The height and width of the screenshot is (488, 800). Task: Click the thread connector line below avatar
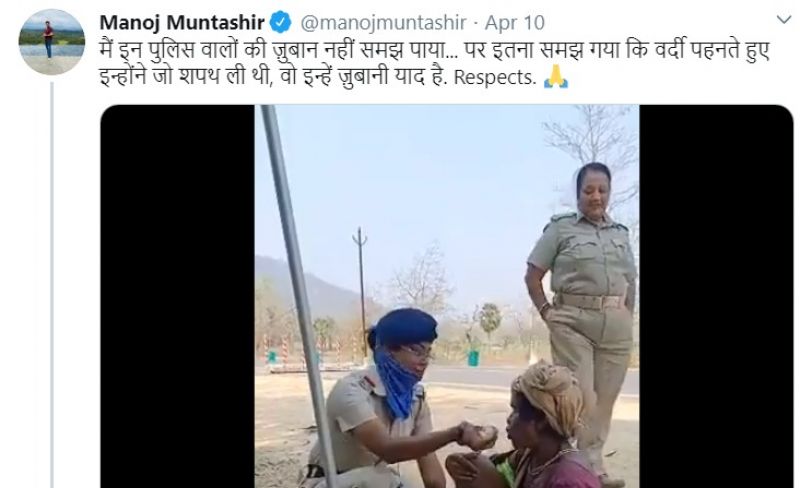point(52,285)
